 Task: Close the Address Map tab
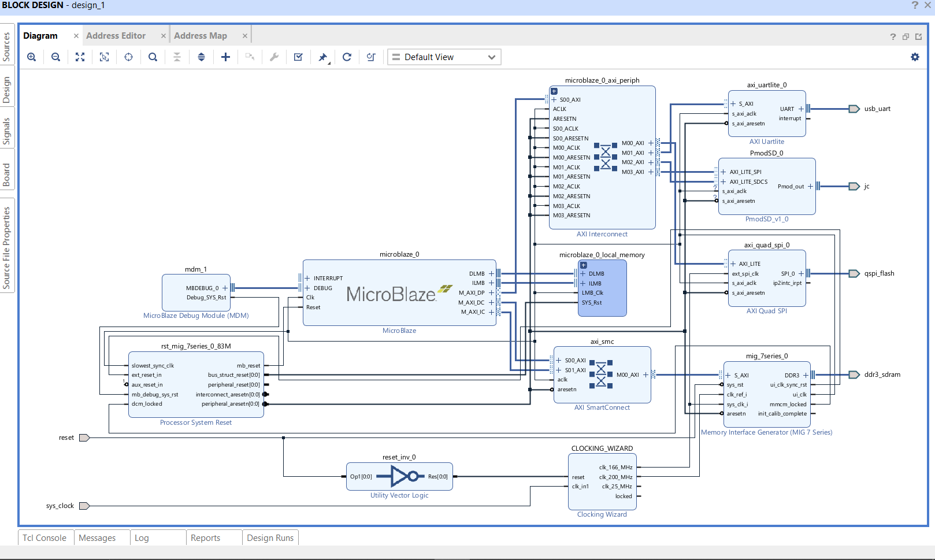pos(245,36)
